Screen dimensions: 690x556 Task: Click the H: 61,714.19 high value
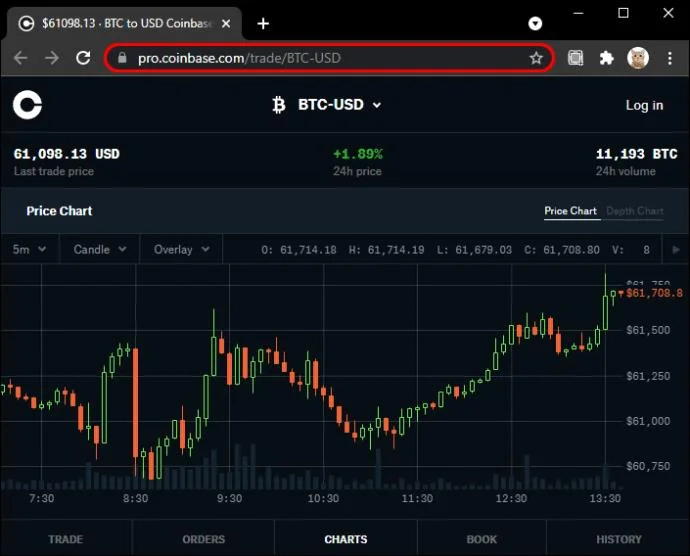pyautogui.click(x=386, y=250)
